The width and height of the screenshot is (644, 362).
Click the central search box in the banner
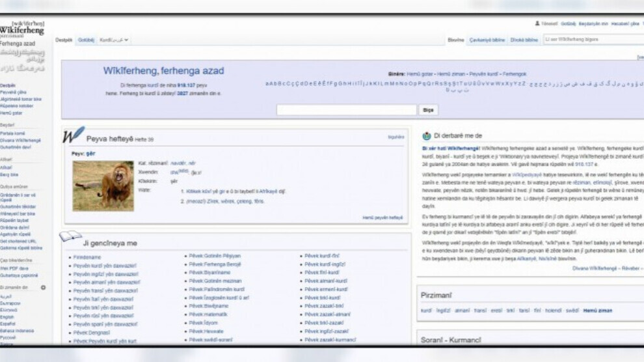click(346, 110)
